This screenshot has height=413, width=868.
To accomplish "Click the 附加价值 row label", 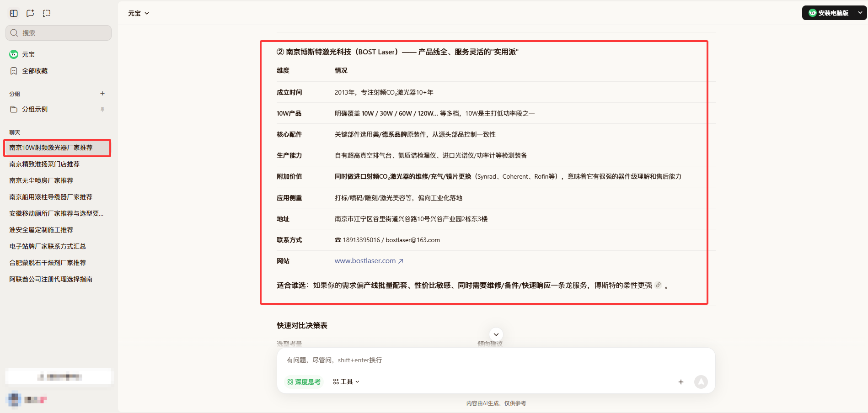I will pos(289,176).
